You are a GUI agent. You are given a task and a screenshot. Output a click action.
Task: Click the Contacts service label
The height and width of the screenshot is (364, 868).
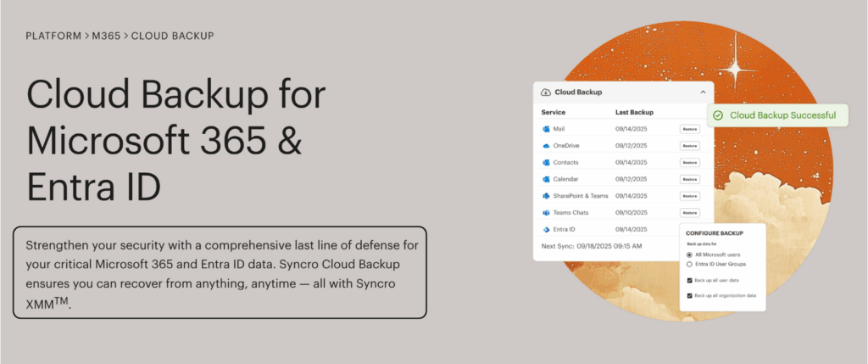565,162
